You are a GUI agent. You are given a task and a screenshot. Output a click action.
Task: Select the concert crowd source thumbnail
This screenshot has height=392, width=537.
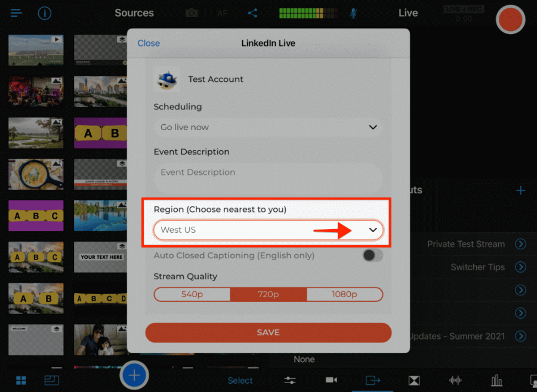(x=36, y=91)
